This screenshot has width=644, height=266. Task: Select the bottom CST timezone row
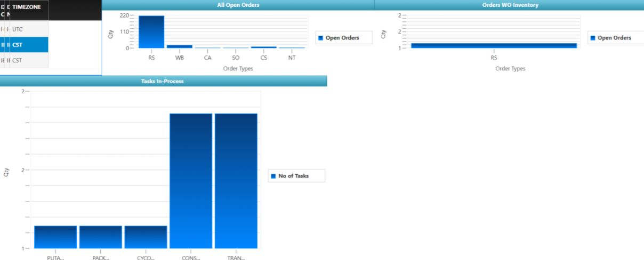point(24,60)
